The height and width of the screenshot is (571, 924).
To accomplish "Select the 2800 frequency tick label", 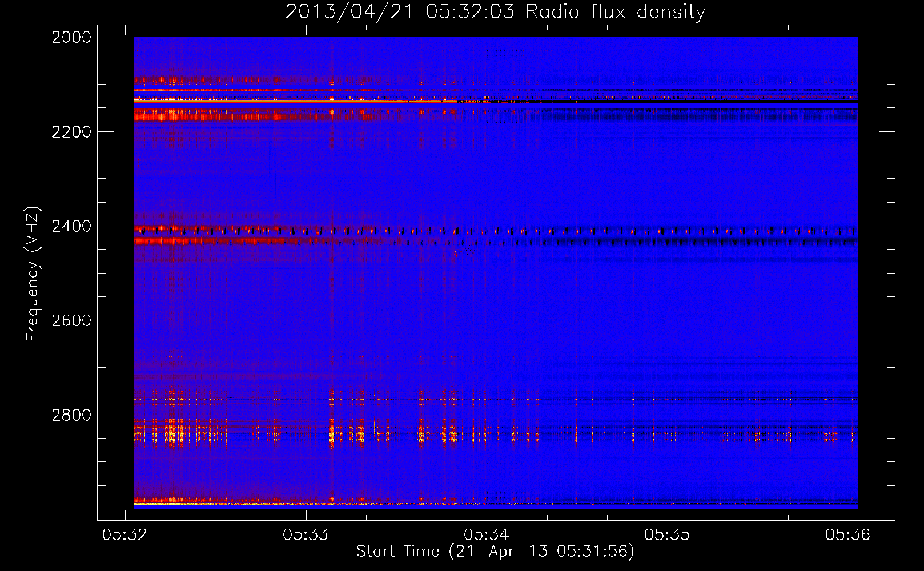I will click(x=71, y=415).
